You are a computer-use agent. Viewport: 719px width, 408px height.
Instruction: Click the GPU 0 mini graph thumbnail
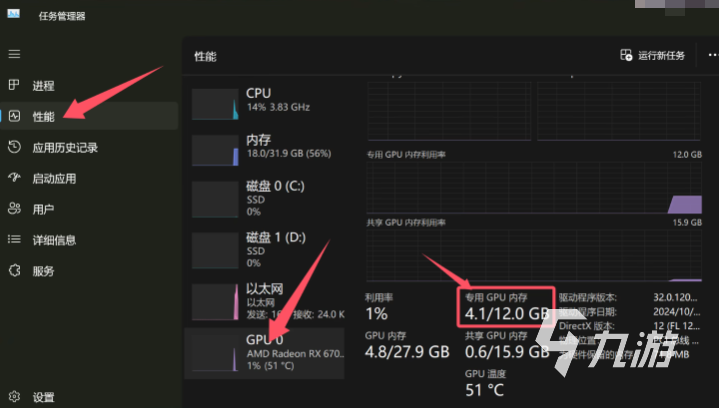coord(215,353)
